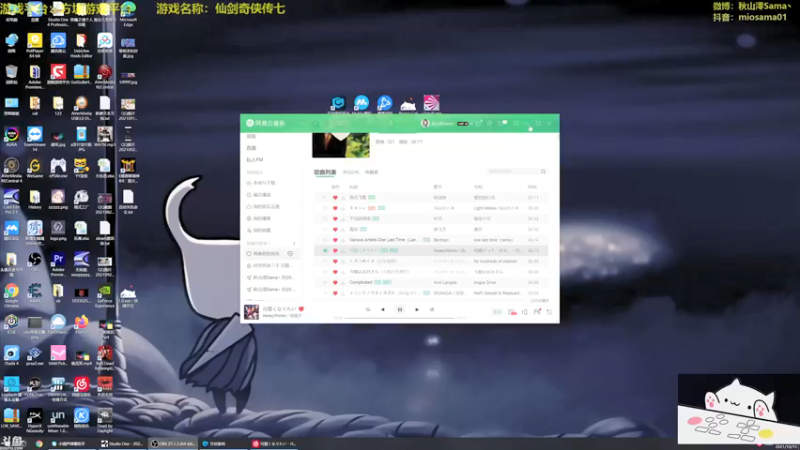This screenshot has height=450, width=800.
Task: Open the Avril Lavigne artist link
Action: point(445,282)
